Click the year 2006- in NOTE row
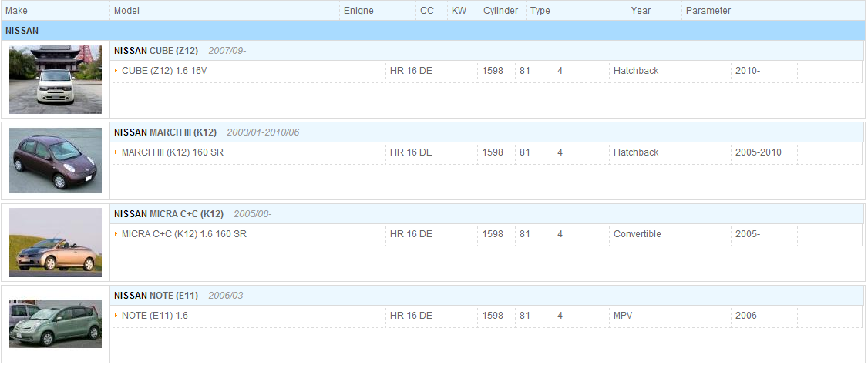The width and height of the screenshot is (868, 365). click(x=748, y=315)
